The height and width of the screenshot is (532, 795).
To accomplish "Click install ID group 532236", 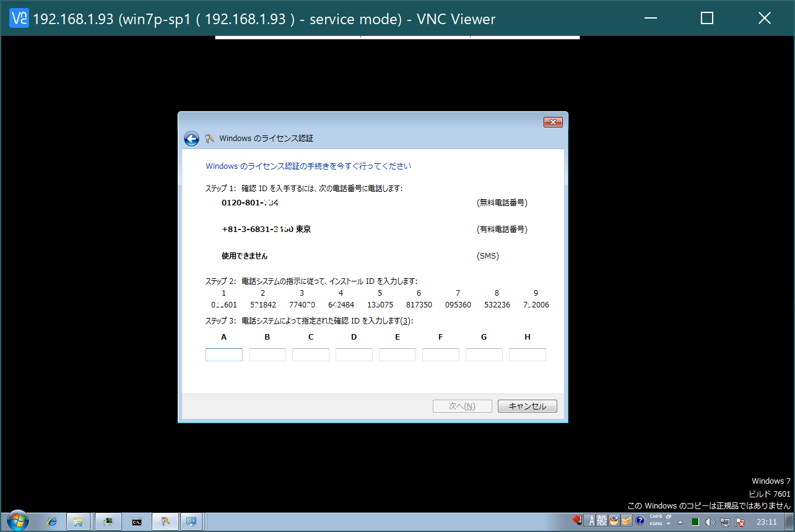I will pos(497,304).
